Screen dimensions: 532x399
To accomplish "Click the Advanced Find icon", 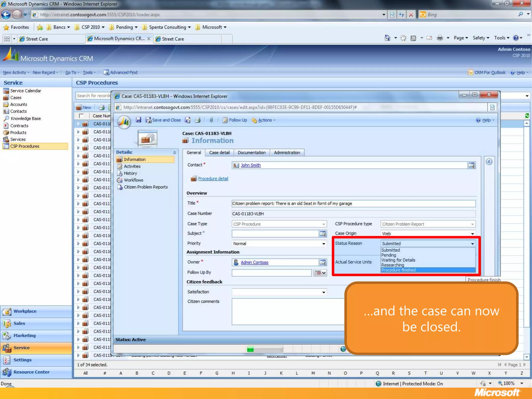I will coord(106,72).
